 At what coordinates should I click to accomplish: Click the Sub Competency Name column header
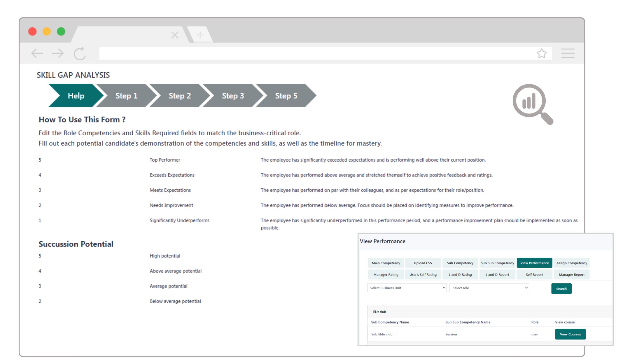[x=390, y=322]
